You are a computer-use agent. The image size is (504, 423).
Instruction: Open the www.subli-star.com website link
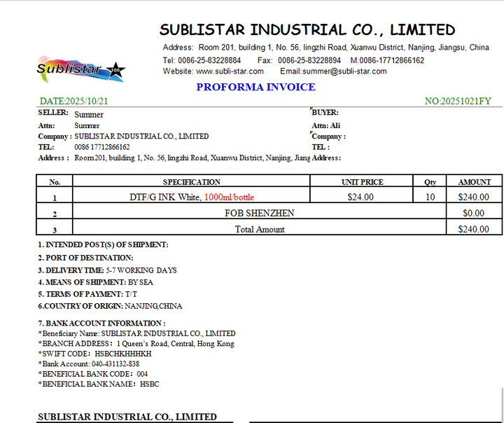pyautogui.click(x=223, y=71)
